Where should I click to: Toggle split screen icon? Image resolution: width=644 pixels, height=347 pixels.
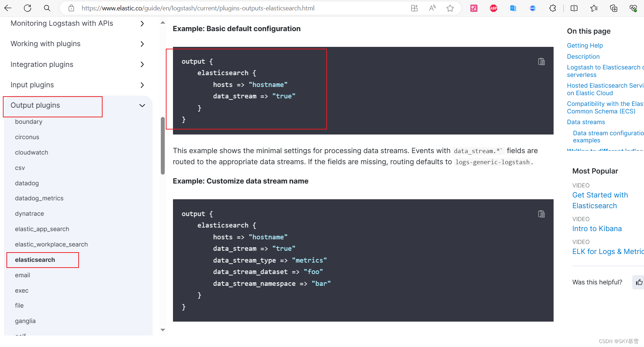(x=574, y=8)
